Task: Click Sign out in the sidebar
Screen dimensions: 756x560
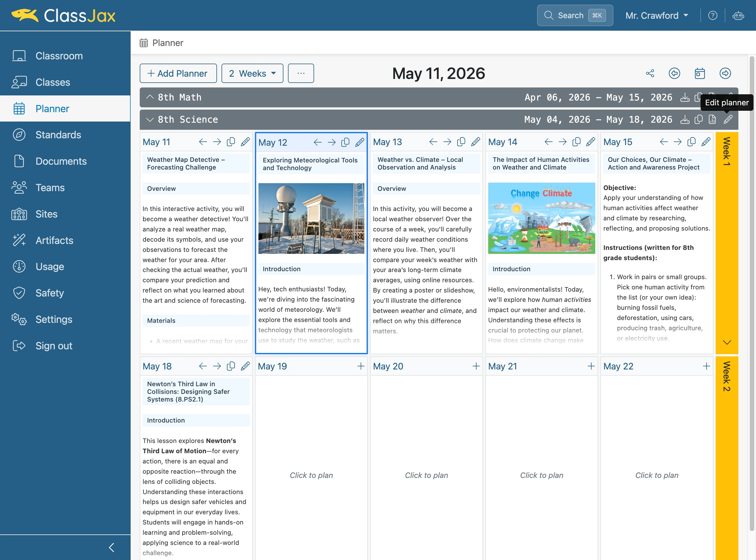Action: click(65, 346)
